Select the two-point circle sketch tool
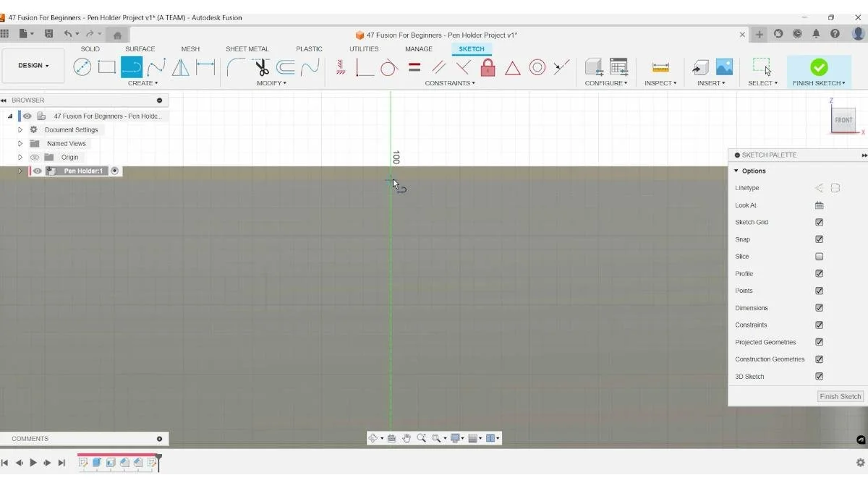This screenshot has height=488, width=868. [82, 67]
